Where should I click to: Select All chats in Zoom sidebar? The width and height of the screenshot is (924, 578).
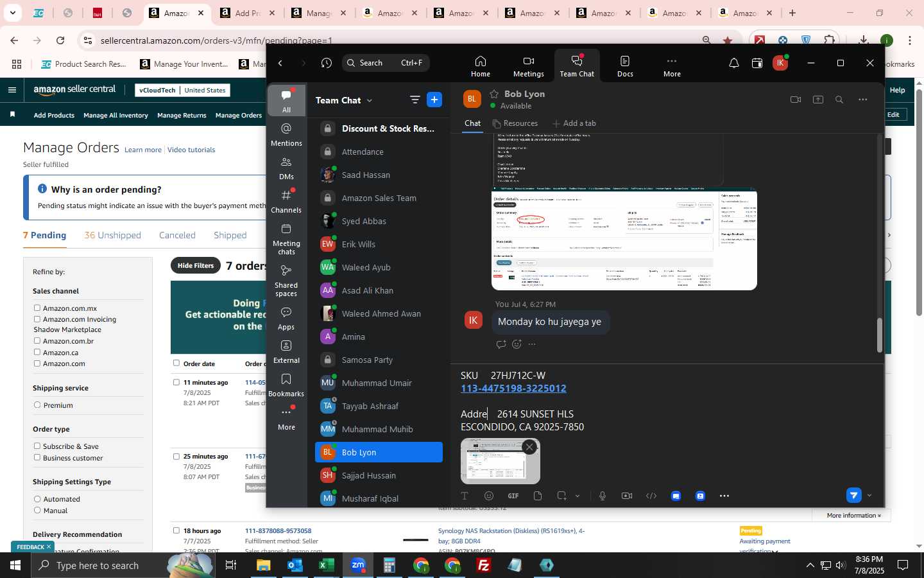pyautogui.click(x=286, y=101)
